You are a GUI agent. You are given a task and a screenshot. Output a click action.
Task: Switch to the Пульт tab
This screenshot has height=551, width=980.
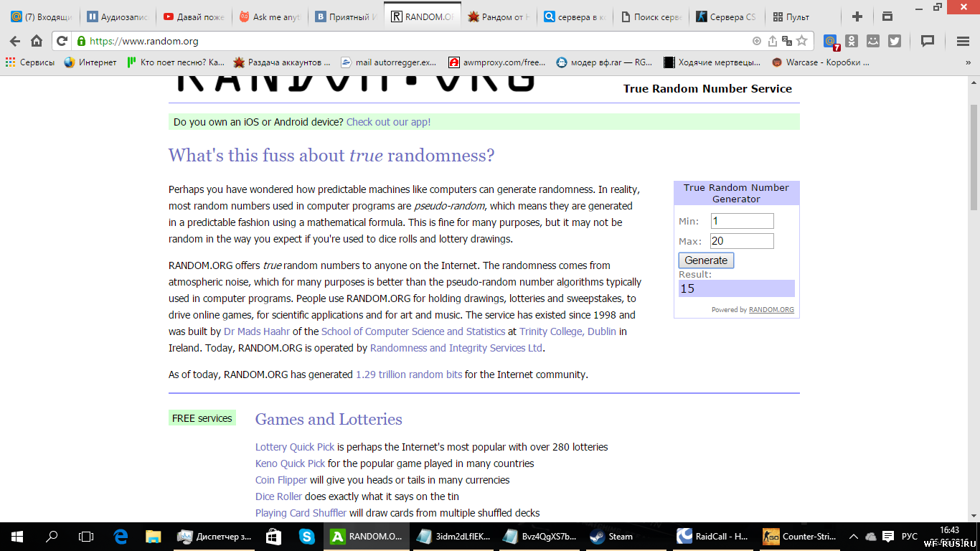(x=803, y=17)
